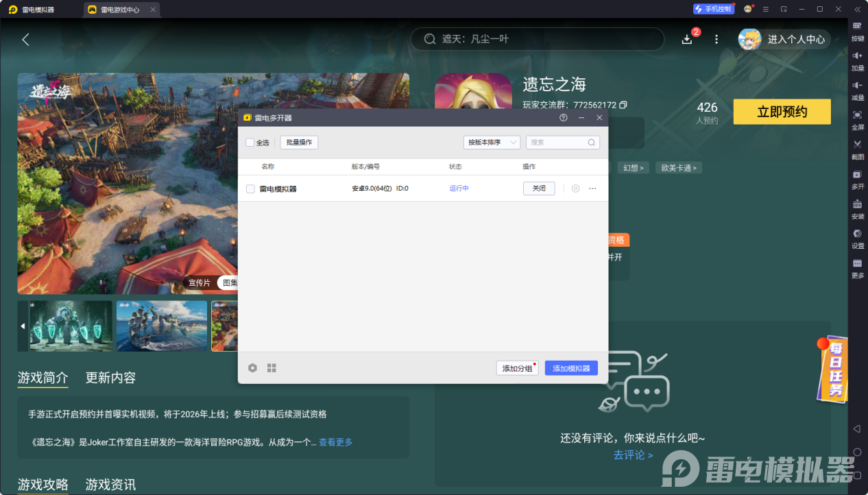Viewport: 868px width, 495px height.
Task: Open the three-dot menu in the game center header
Action: pyautogui.click(x=716, y=39)
